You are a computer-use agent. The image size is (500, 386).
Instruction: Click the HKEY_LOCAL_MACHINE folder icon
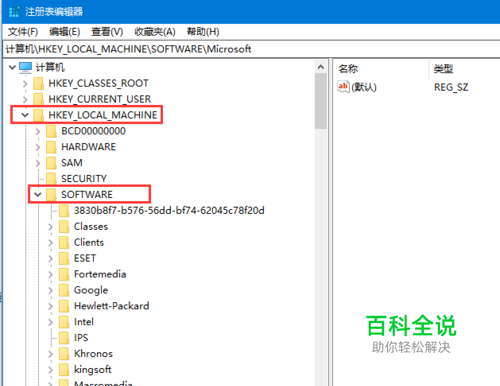pyautogui.click(x=39, y=115)
